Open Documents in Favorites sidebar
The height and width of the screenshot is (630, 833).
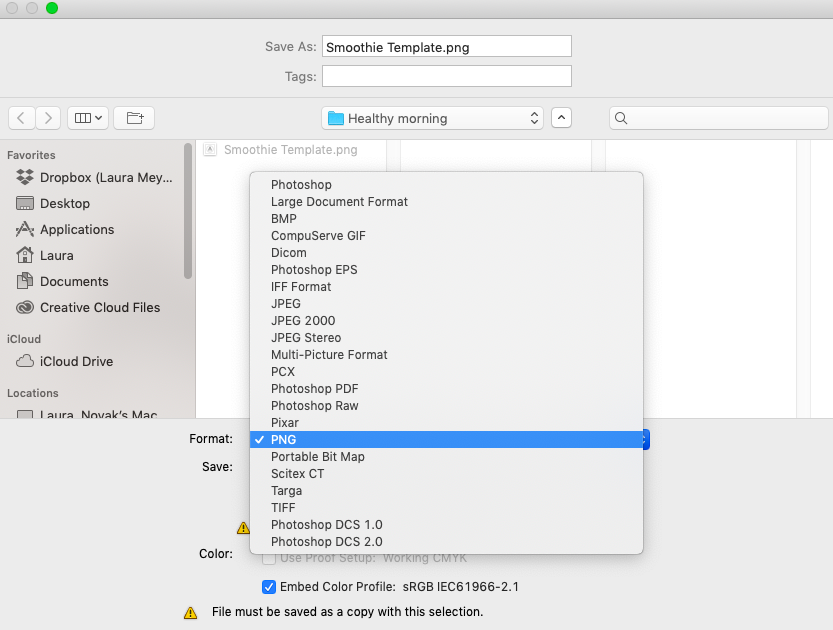(x=63, y=282)
